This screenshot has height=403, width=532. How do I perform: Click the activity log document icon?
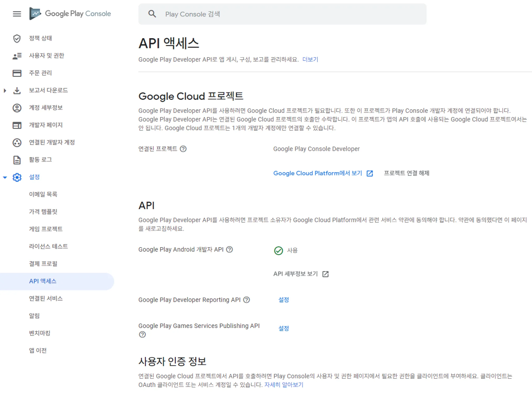pyautogui.click(x=17, y=160)
